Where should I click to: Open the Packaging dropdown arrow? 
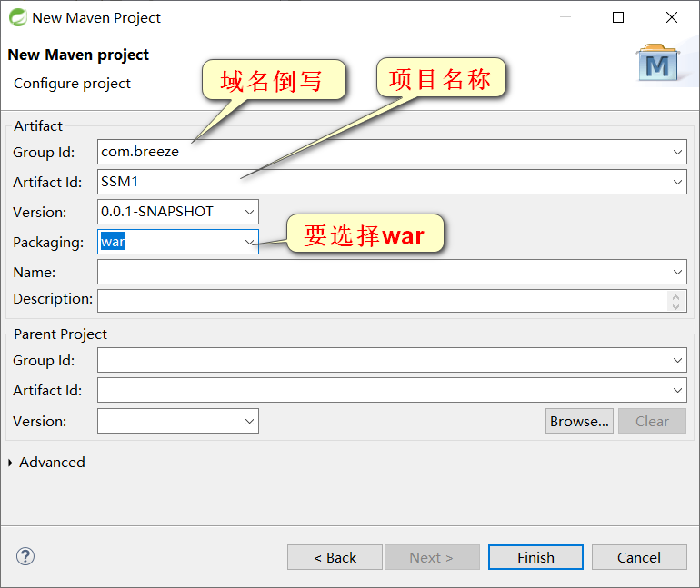click(250, 242)
